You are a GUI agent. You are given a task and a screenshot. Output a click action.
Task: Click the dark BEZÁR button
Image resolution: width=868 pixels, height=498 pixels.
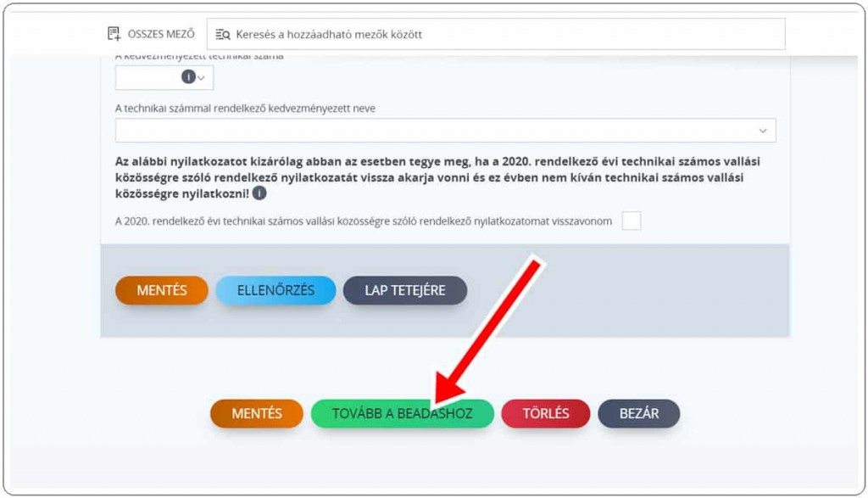point(638,413)
